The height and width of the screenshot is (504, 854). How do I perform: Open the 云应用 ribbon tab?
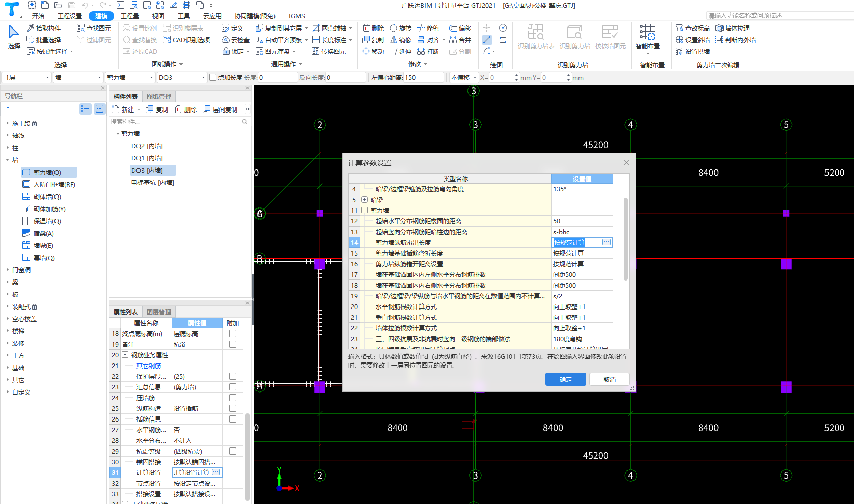[x=212, y=16]
